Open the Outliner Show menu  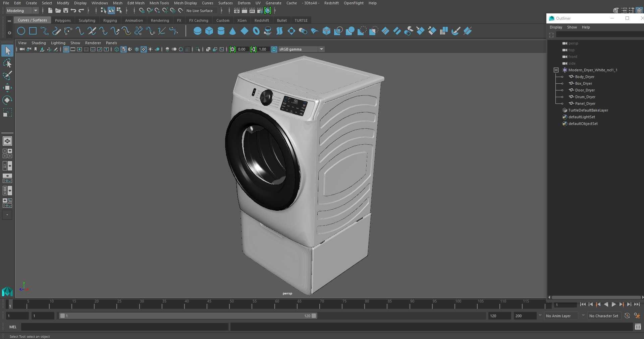[572, 27]
